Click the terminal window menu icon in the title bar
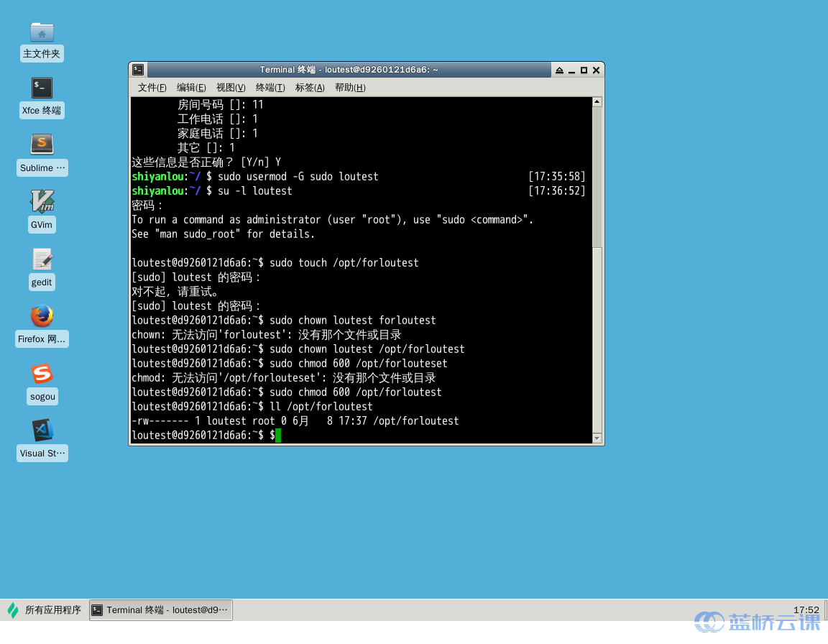The height and width of the screenshot is (644, 828). [x=138, y=70]
